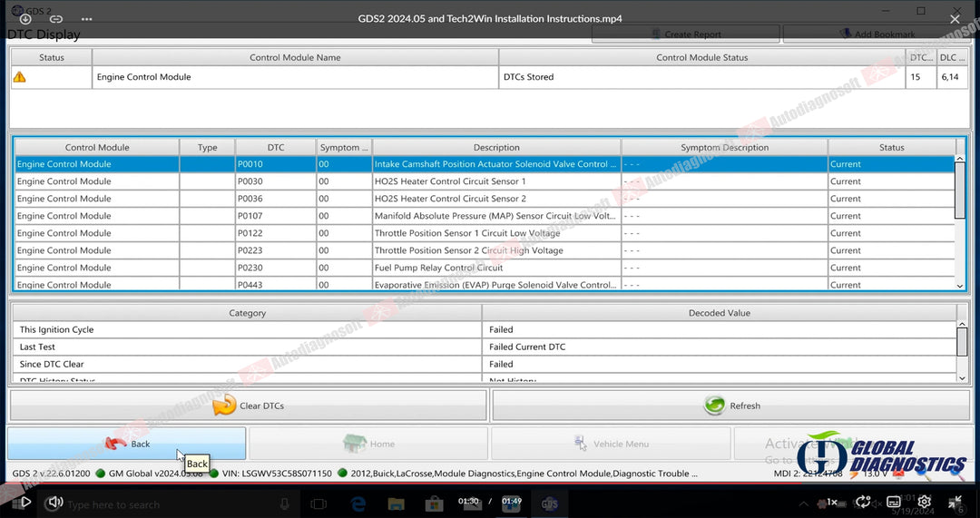Select the P0223 DTC row
This screenshot has width=980, height=518.
(x=485, y=250)
